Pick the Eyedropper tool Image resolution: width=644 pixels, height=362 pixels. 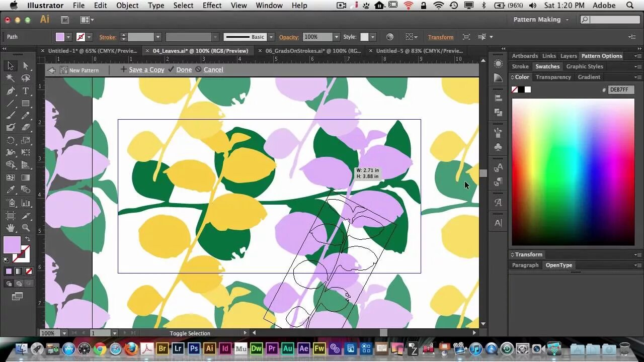click(11, 190)
